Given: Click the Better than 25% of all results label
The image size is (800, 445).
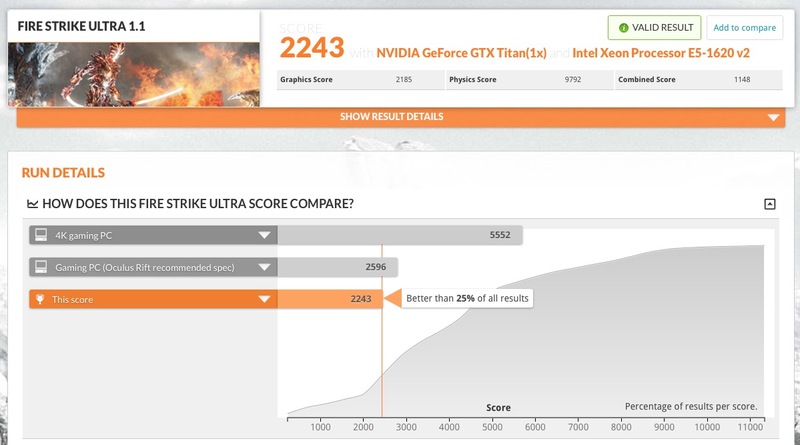Looking at the screenshot, I should point(467,299).
